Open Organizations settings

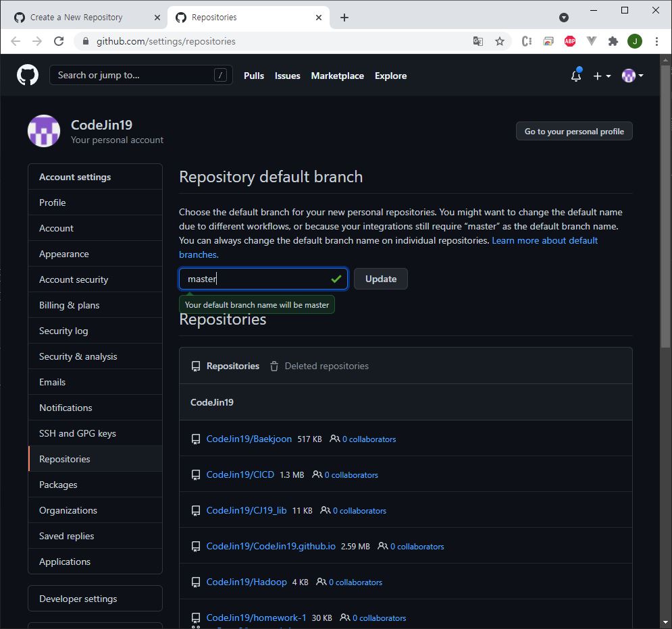[95, 510]
